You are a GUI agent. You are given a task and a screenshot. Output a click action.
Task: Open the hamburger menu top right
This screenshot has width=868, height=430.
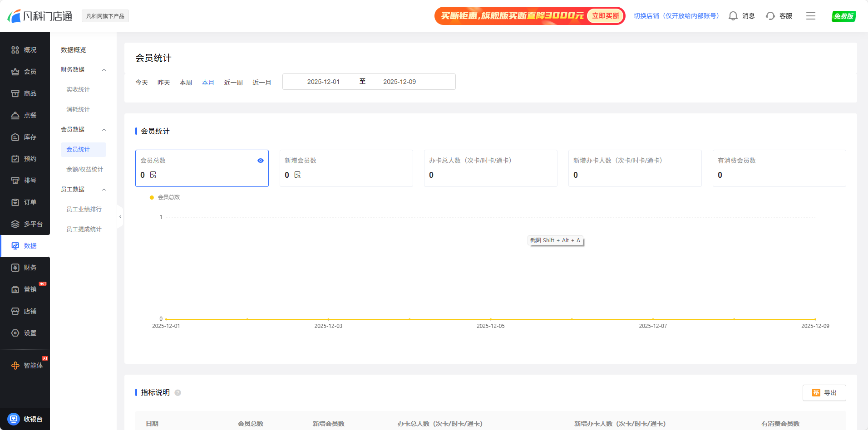(811, 15)
